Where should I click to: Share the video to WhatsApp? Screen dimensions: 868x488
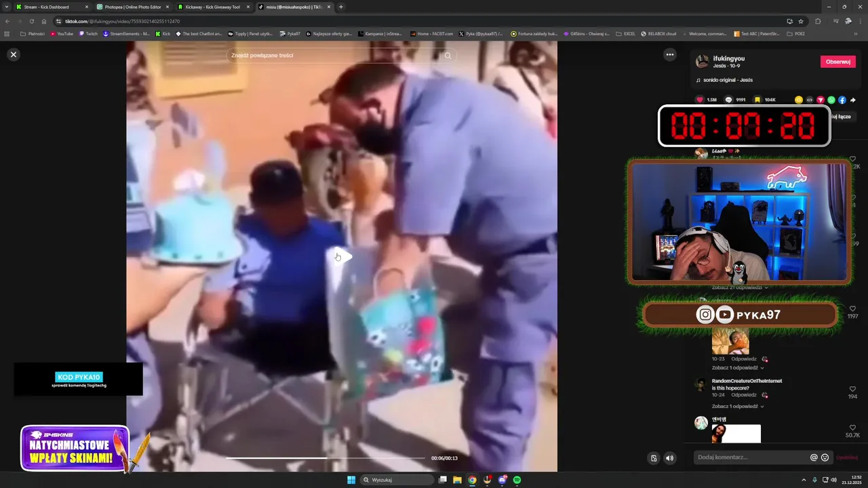click(831, 100)
